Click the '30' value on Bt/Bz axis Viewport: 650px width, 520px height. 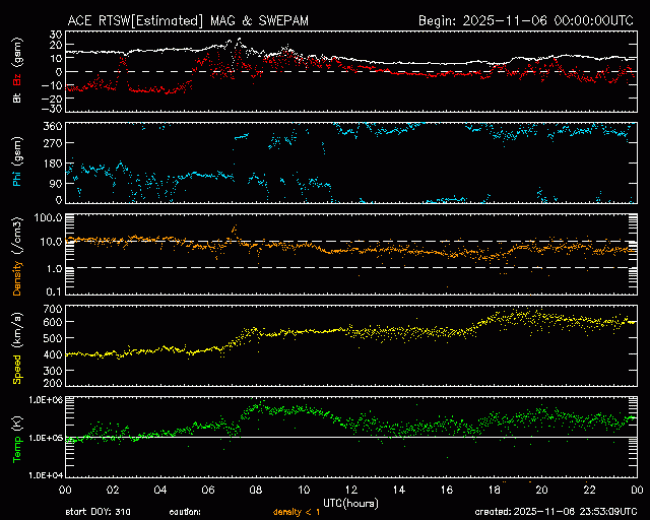[56, 34]
